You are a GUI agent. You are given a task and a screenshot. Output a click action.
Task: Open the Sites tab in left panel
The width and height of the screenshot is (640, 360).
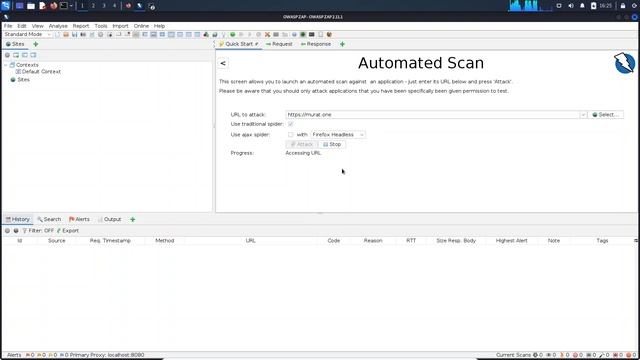tap(15, 44)
